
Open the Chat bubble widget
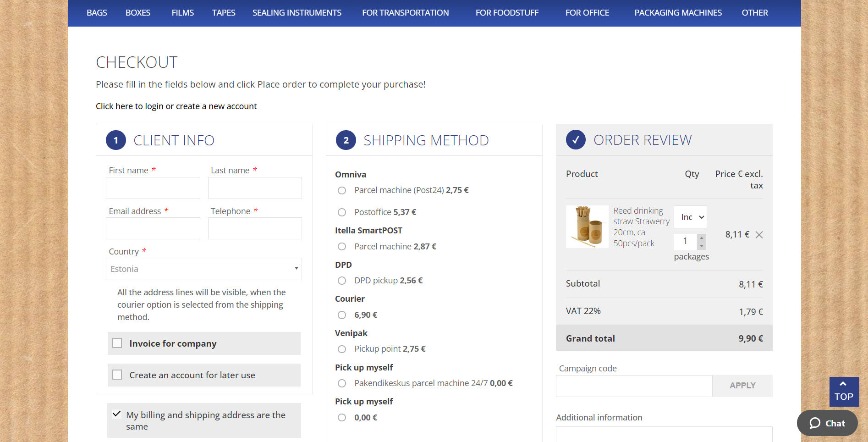[x=827, y=423]
